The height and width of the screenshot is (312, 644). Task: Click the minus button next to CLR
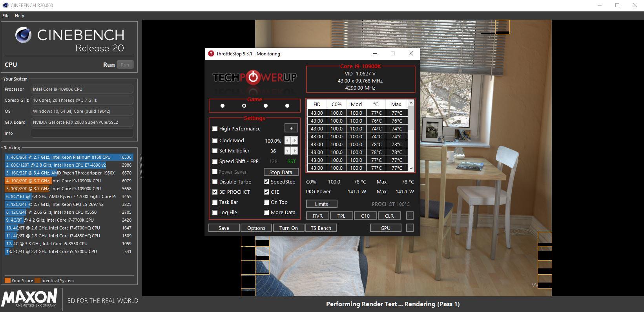[x=409, y=216]
